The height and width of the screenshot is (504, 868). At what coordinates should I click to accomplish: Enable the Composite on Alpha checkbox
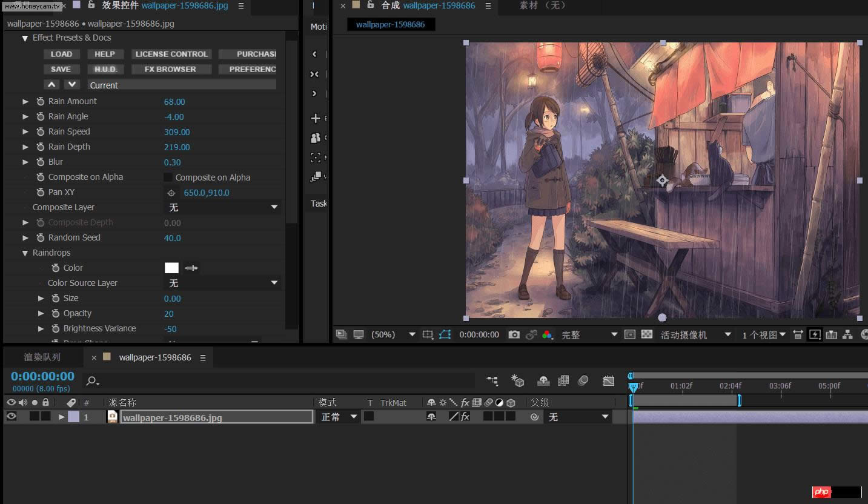click(x=168, y=177)
